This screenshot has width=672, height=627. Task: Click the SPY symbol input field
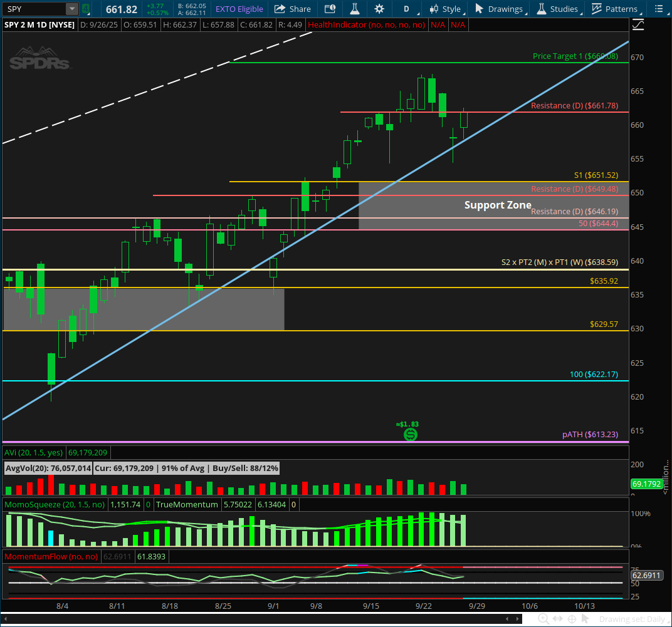[x=34, y=9]
